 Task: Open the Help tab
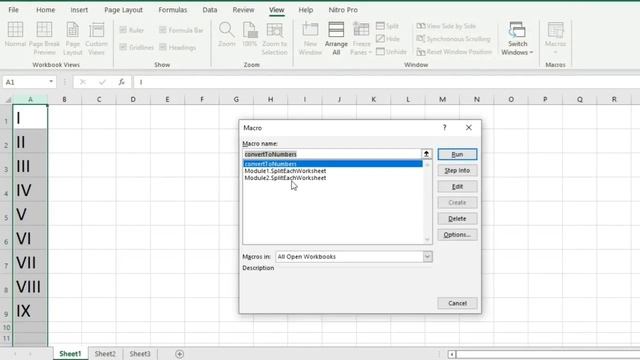click(x=306, y=9)
